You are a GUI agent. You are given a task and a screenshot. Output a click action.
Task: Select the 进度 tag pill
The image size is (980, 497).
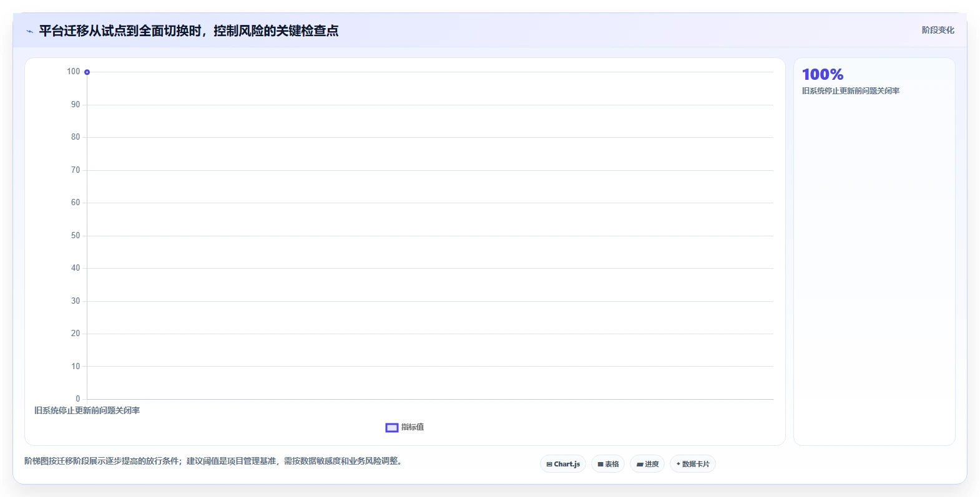647,464
